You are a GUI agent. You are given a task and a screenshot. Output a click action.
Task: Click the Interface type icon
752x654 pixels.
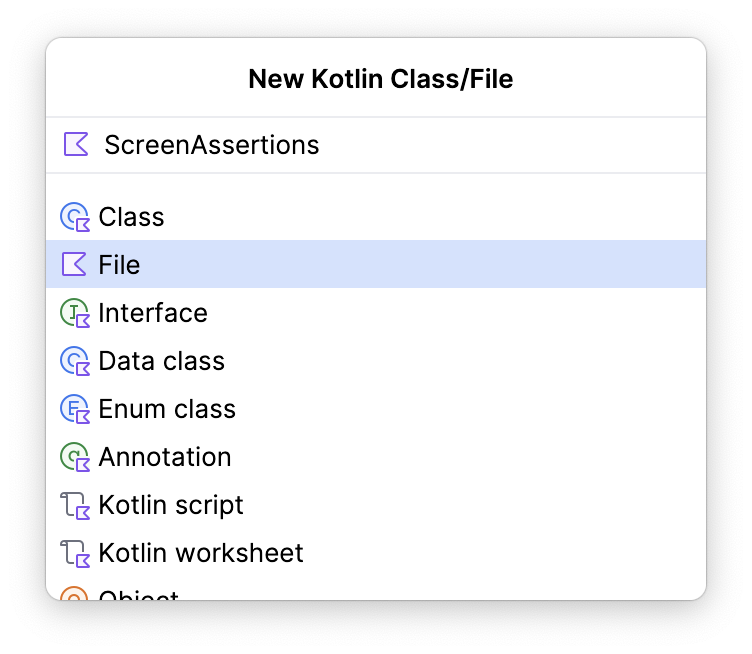pos(75,313)
